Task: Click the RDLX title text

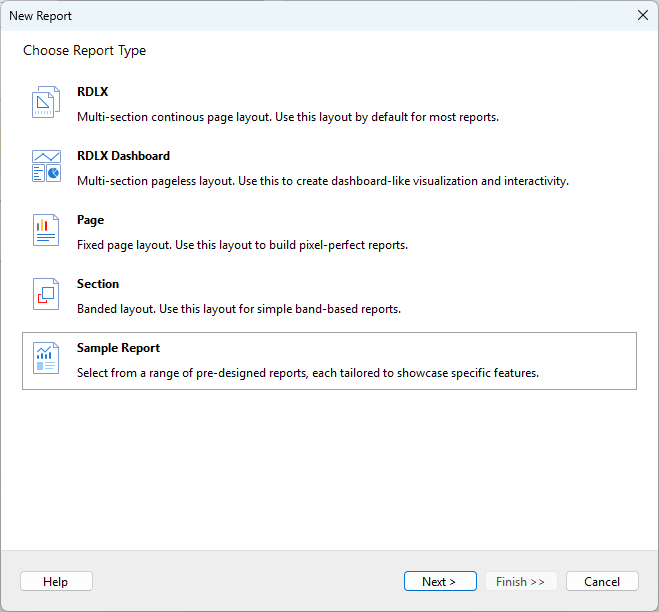Action: click(x=92, y=92)
